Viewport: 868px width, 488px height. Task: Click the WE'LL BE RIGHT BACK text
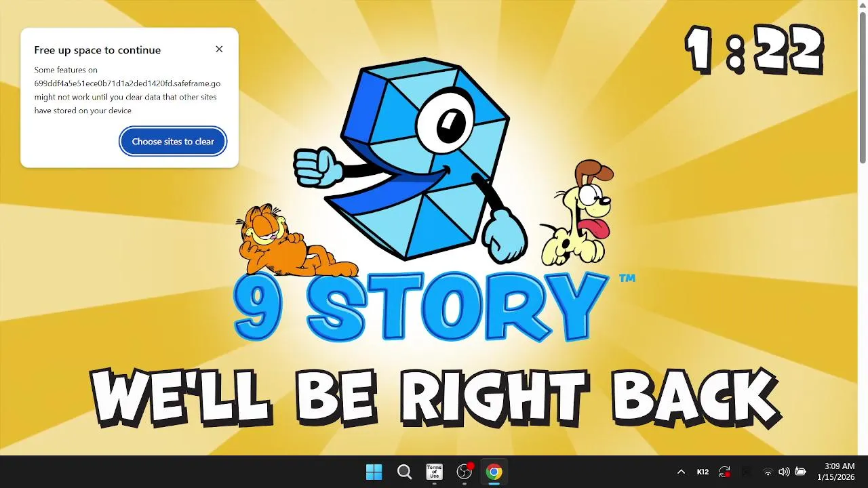(435, 398)
